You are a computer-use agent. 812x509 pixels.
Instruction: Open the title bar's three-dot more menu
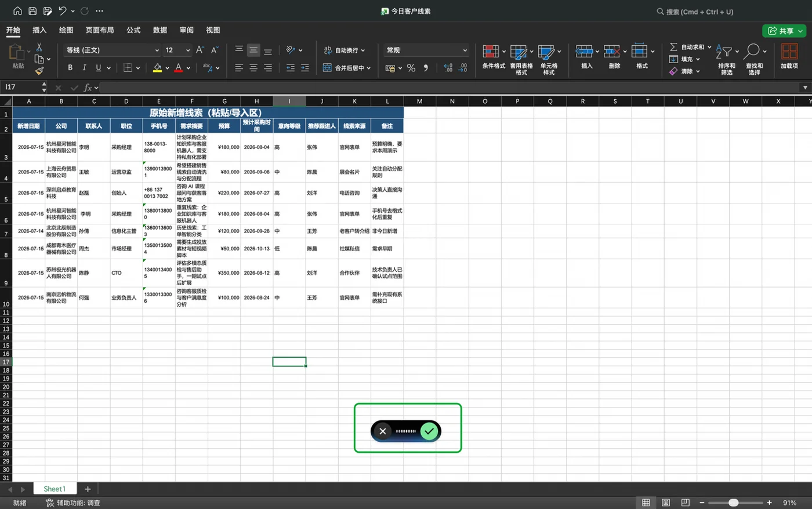(99, 11)
